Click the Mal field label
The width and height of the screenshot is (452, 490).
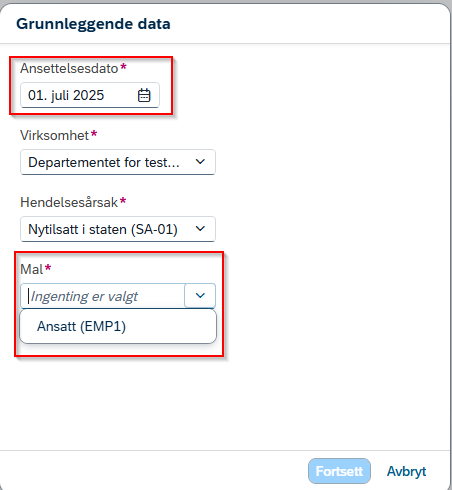pos(32,269)
